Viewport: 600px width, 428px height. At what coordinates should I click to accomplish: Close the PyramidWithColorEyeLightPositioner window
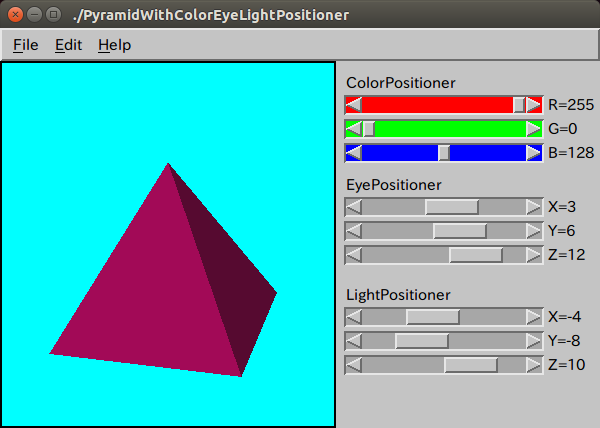click(x=15, y=15)
